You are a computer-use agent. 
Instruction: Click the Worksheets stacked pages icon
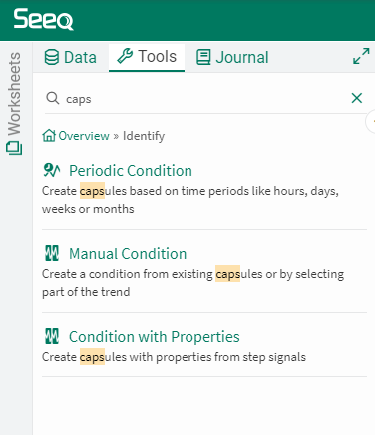point(14,148)
